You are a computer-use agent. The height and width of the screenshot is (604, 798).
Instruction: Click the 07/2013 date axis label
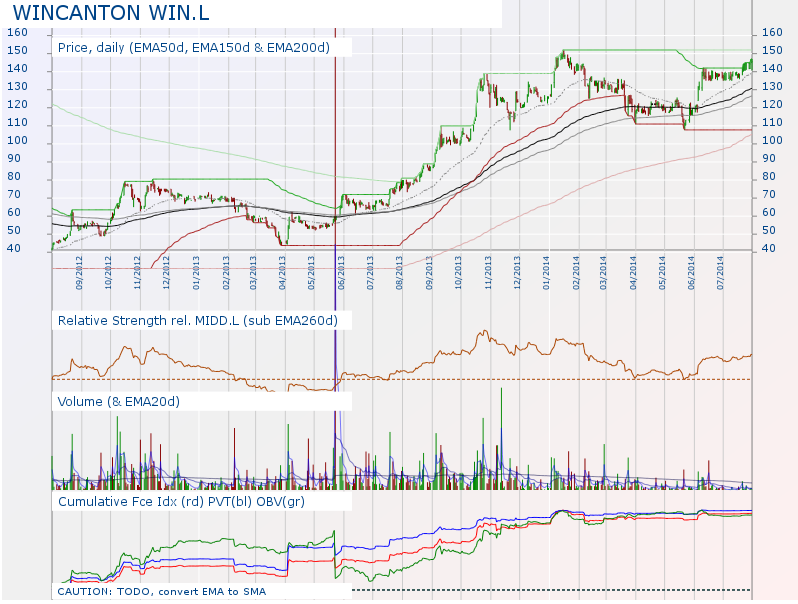tap(370, 273)
